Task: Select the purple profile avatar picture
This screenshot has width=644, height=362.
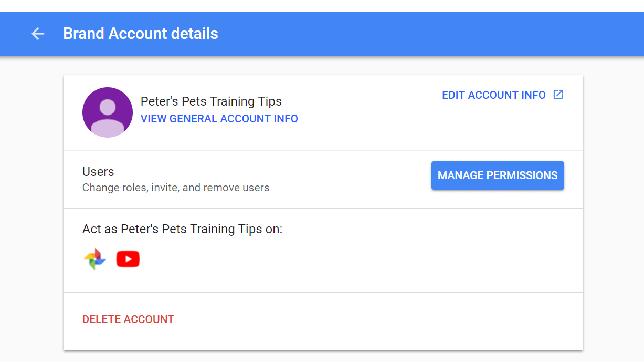Action: coord(107,112)
